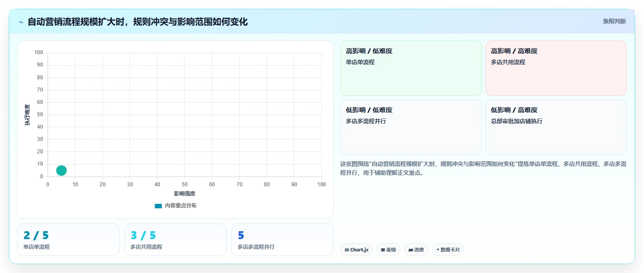Click 总部审批加店铺执行 text

point(517,121)
